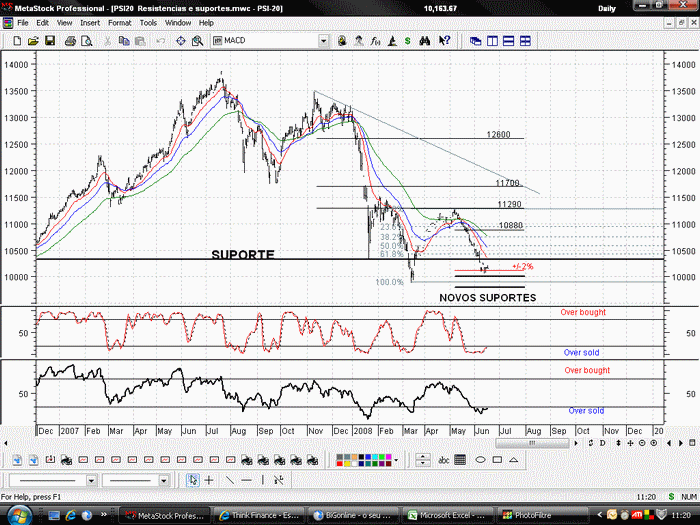
Task: Show hidden system tray icons
Action: pyautogui.click(x=600, y=515)
